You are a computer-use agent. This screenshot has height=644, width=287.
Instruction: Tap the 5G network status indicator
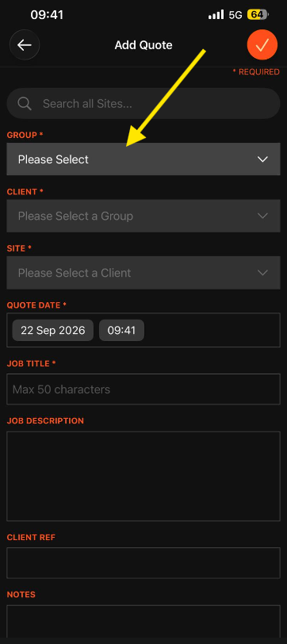(235, 15)
